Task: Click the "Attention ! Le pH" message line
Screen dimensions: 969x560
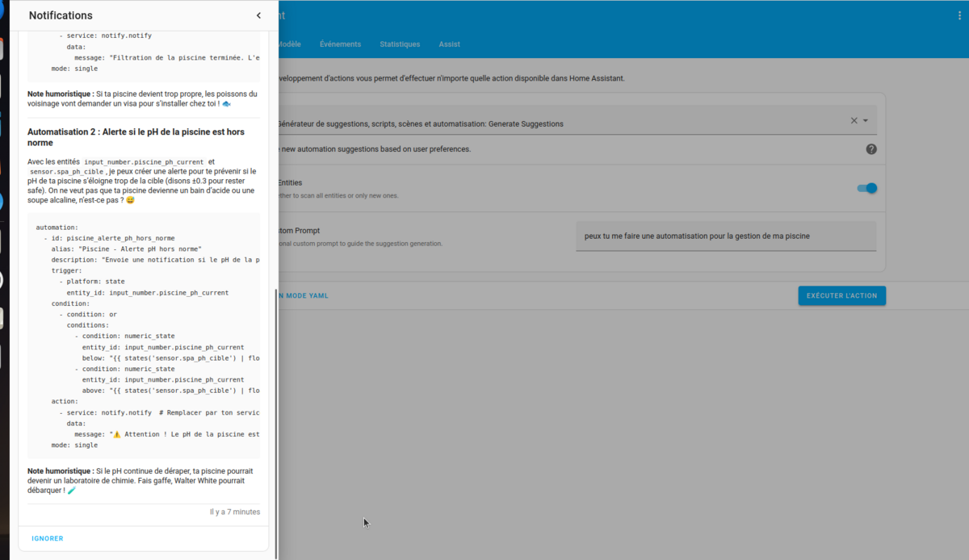Action: [x=166, y=434]
